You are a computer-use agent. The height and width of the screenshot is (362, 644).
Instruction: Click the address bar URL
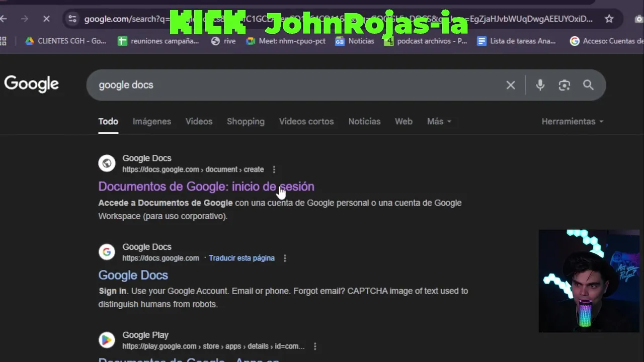pyautogui.click(x=338, y=19)
